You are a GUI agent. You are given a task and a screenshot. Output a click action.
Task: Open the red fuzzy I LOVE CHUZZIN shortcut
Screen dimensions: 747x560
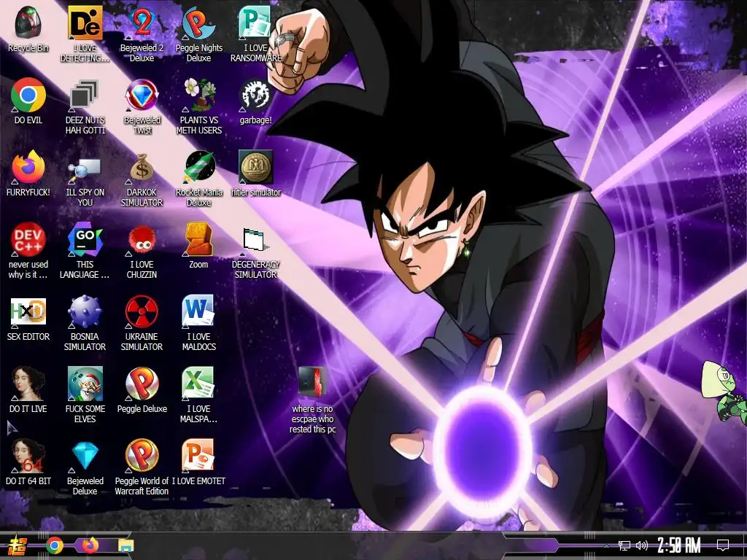click(142, 239)
